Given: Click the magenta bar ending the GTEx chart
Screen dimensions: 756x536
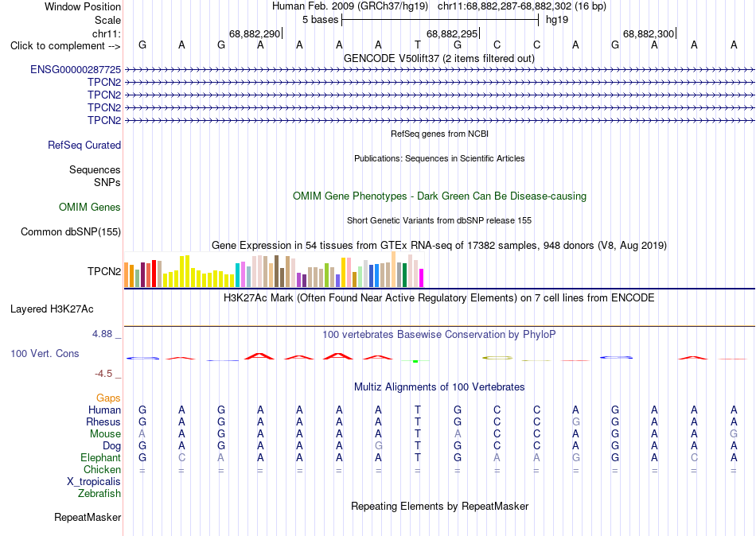Looking at the screenshot, I should 421,278.
